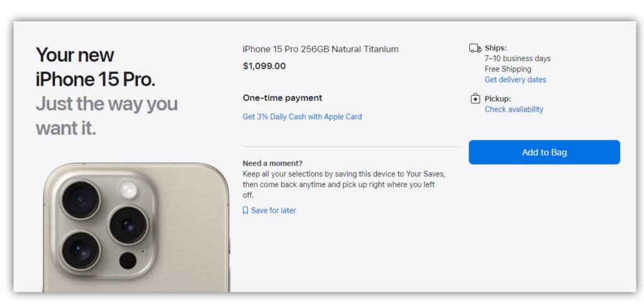Click the $1,099.00 price

tap(264, 66)
